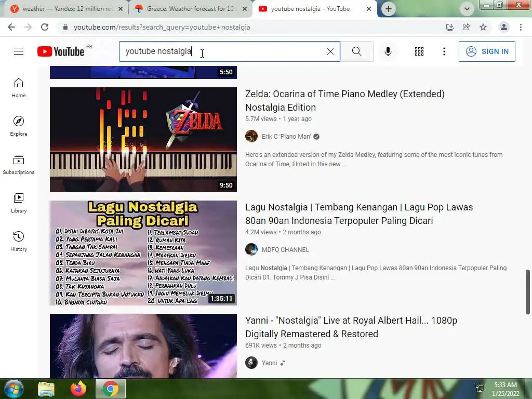Viewport: 532px width, 399px height.
Task: Open Home in the sidebar
Action: [x=19, y=88]
